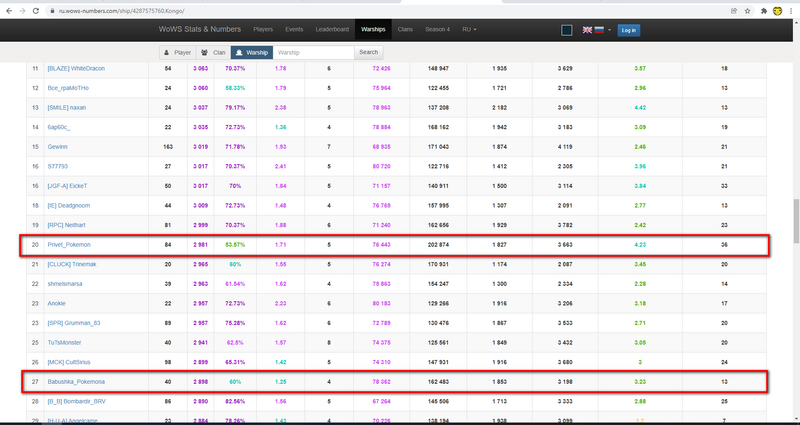
Task: Switch language using the Russian flag icon
Action: [x=598, y=30]
